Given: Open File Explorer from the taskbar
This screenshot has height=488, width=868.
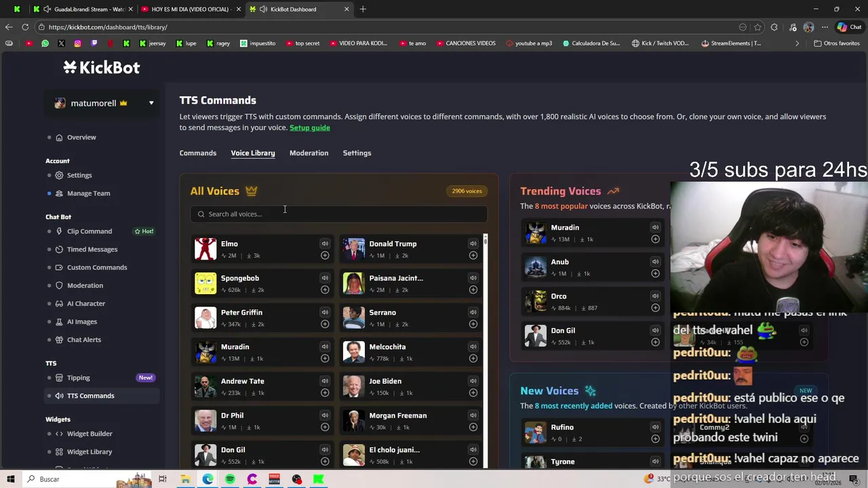Looking at the screenshot, I should coord(185,479).
